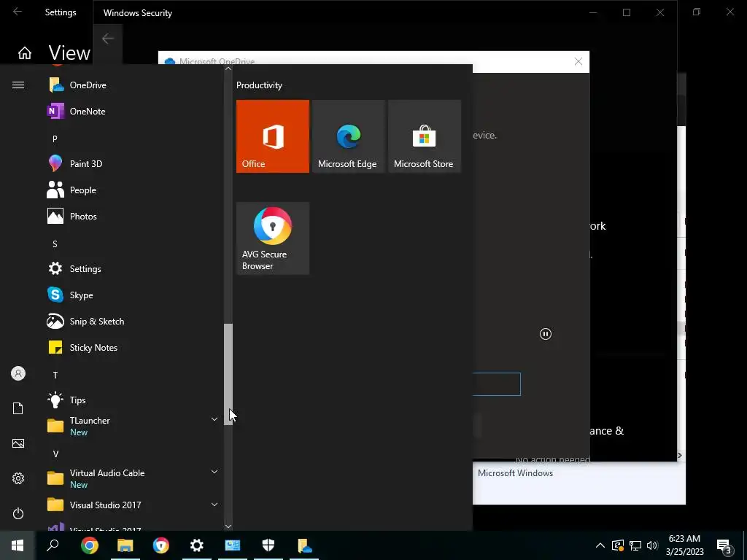Open the volume control in tray
Screen dimensions: 747x560
point(652,545)
